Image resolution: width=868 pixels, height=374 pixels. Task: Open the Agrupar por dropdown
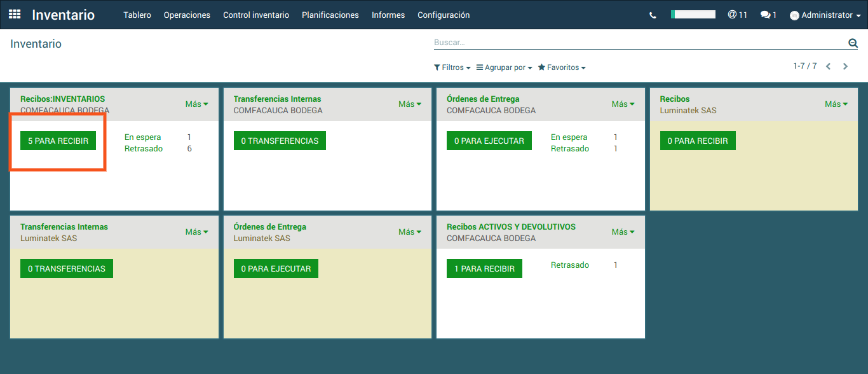point(504,67)
